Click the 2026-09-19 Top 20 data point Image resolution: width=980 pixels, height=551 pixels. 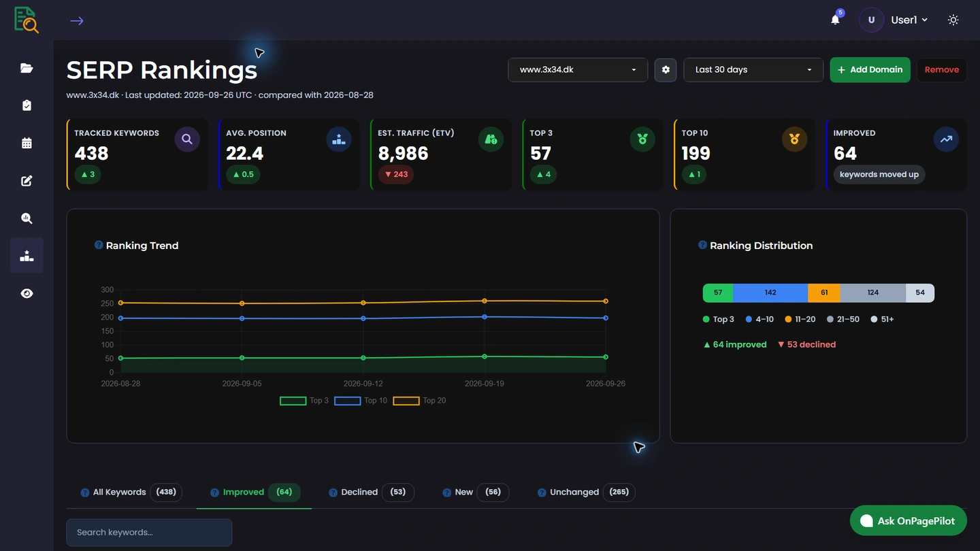[485, 301]
